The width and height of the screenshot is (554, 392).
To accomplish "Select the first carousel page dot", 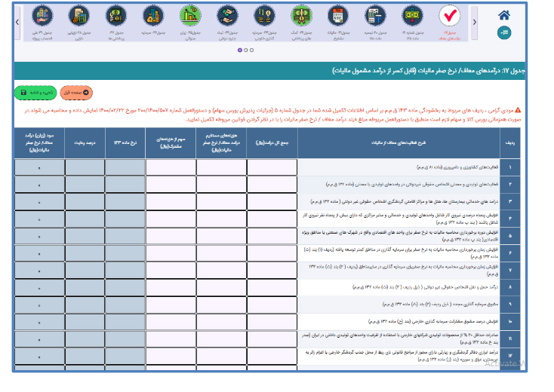I will click(x=240, y=51).
